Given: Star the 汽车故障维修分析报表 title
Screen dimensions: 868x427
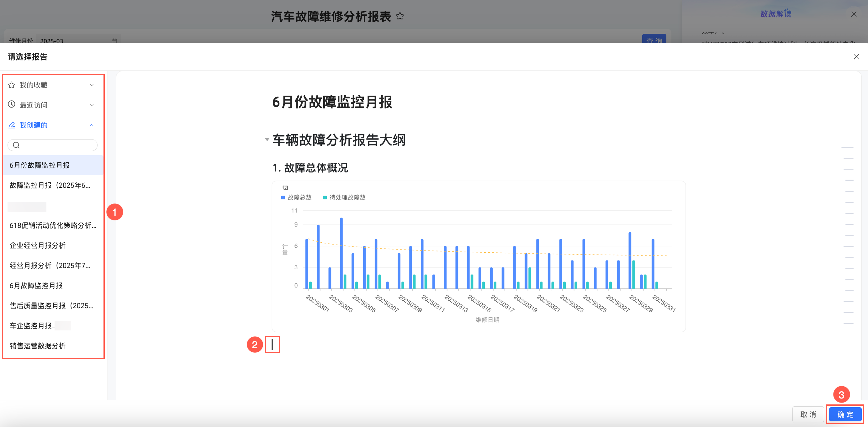Looking at the screenshot, I should click(400, 16).
